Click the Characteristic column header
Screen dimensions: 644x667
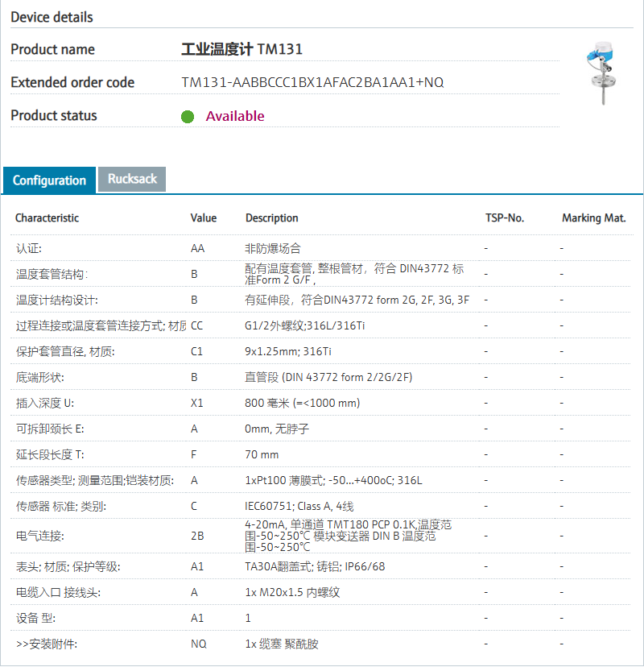pos(47,218)
